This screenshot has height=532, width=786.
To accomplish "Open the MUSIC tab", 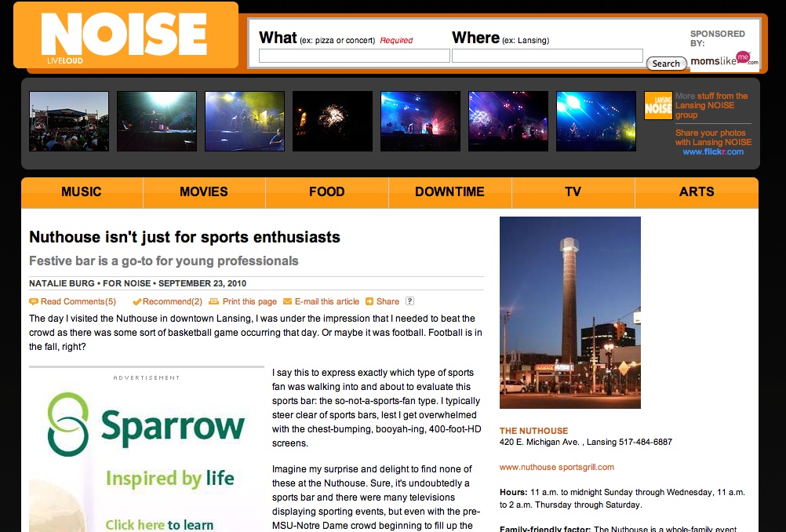I will click(82, 191).
